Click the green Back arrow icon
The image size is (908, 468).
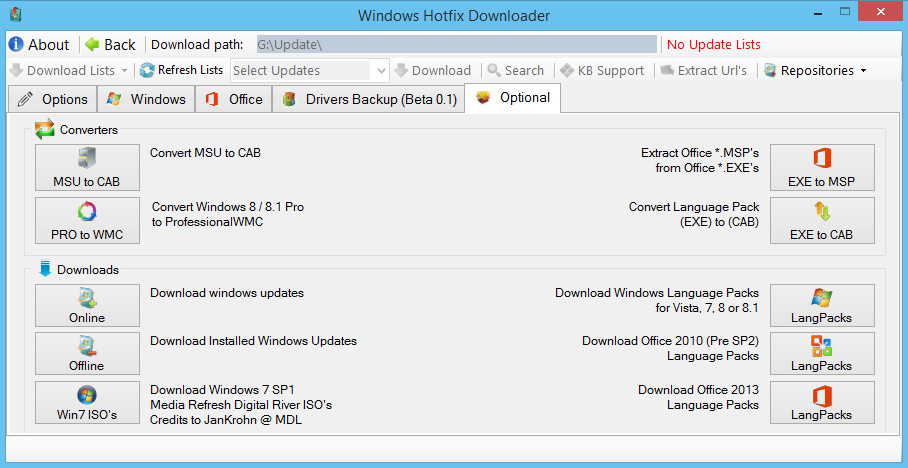[x=92, y=44]
